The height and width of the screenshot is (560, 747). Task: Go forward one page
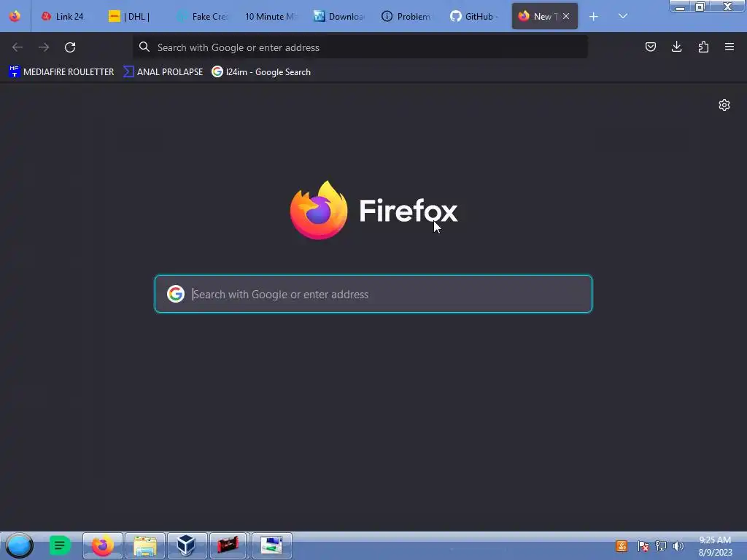44,47
